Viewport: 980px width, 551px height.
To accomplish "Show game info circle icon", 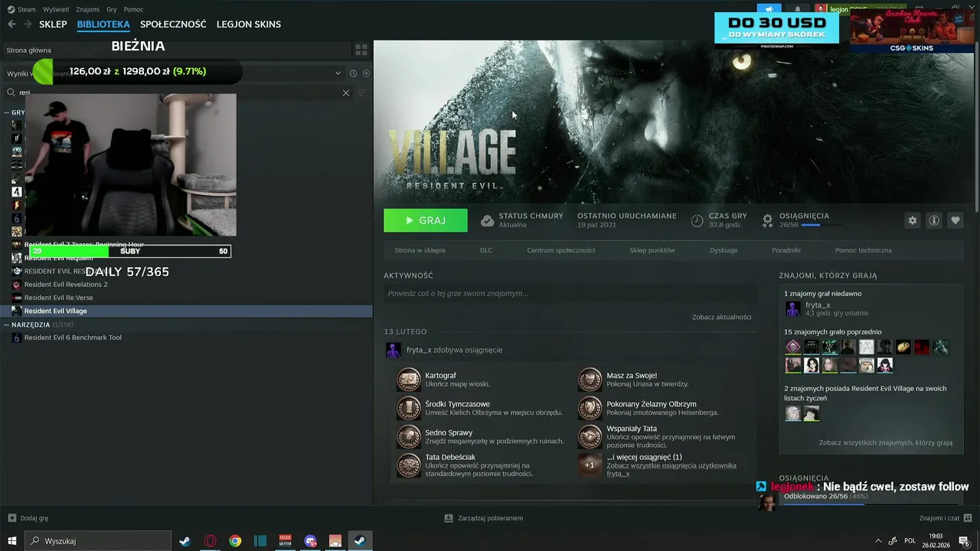I will click(934, 220).
